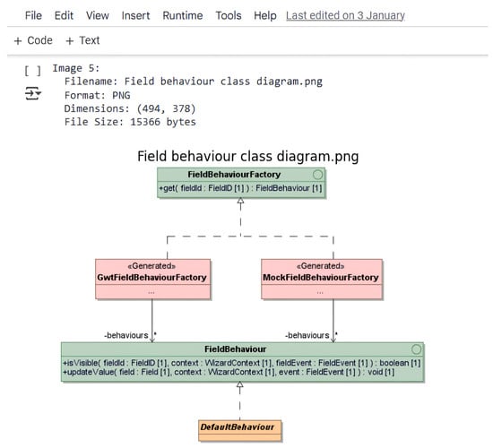Open the File menu

[x=33, y=15]
